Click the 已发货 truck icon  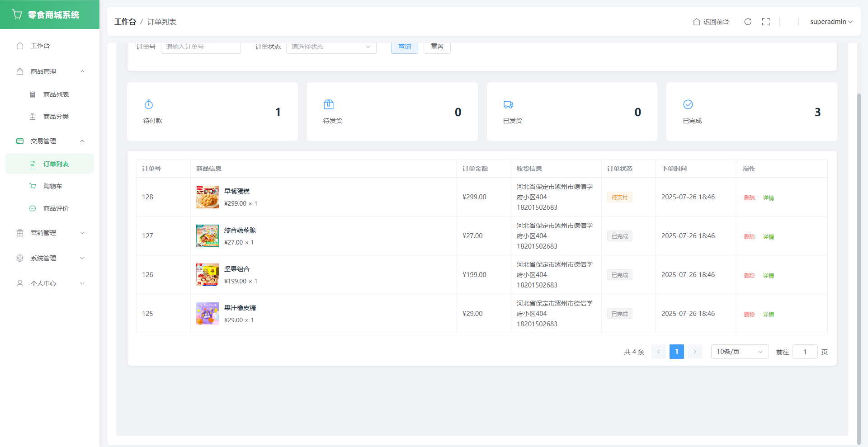click(x=508, y=104)
